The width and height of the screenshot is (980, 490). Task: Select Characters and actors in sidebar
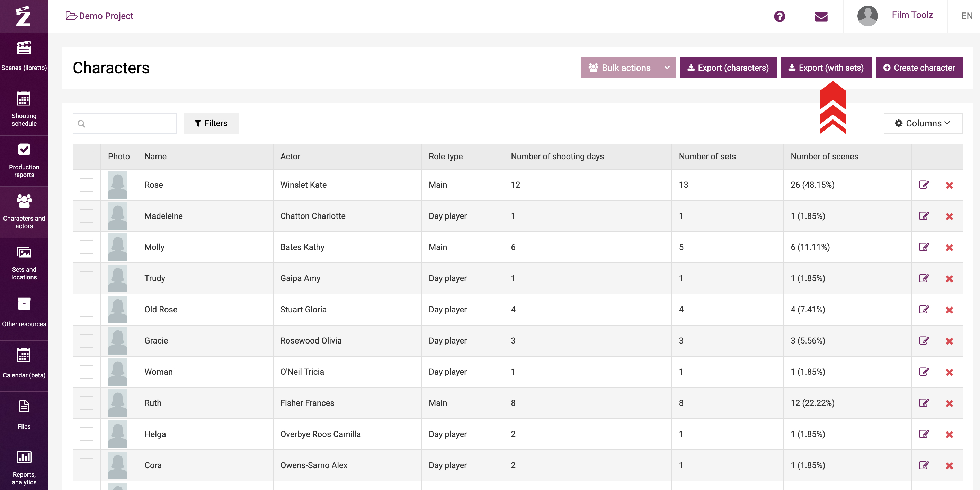coord(24,212)
